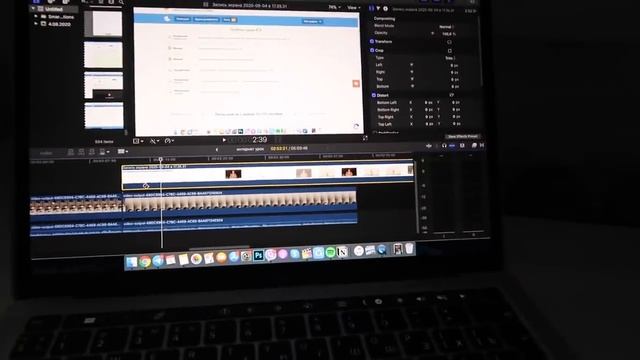This screenshot has height=360, width=640.
Task: Open Finder in the Dock
Action: click(x=131, y=262)
